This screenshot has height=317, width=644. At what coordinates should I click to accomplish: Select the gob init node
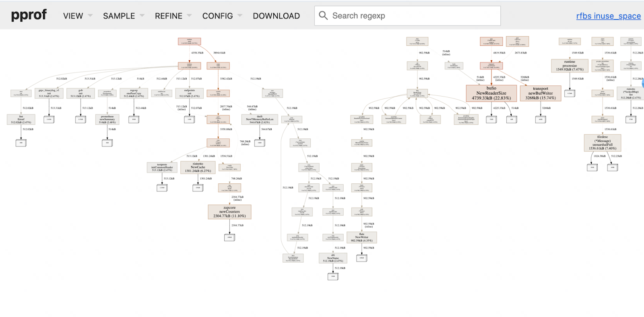[x=80, y=93]
